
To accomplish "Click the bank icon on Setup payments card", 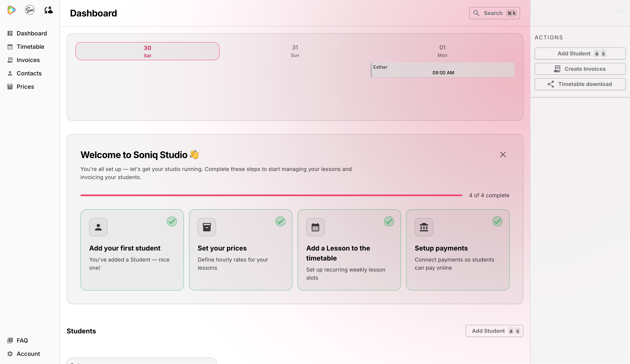I will 424,227.
